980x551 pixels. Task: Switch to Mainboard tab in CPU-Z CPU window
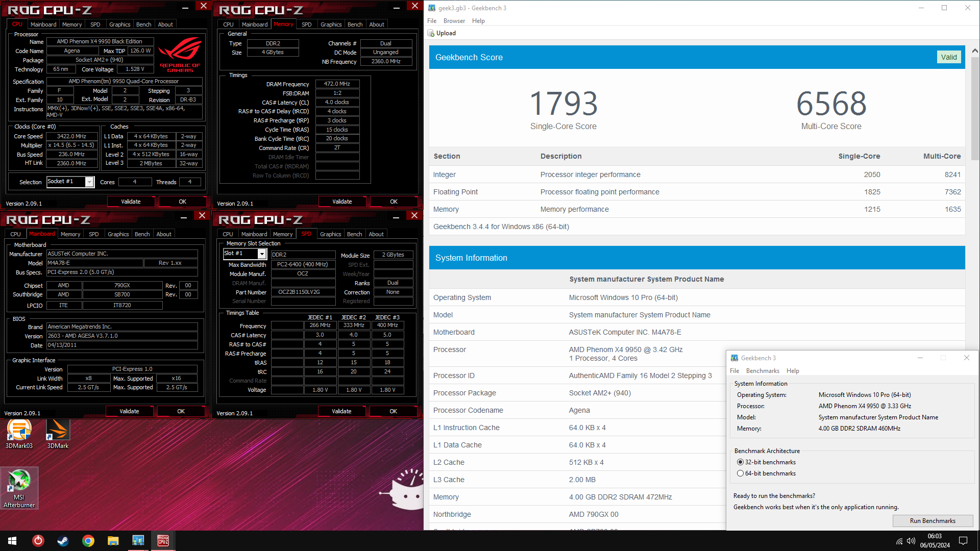(43, 24)
